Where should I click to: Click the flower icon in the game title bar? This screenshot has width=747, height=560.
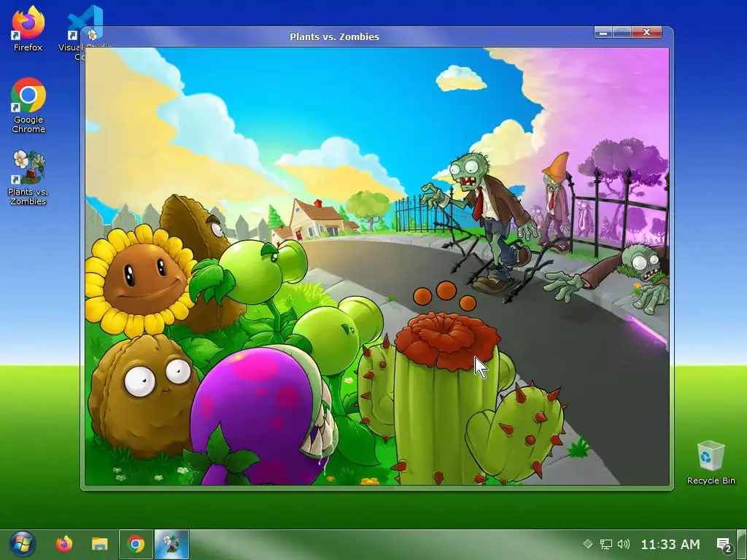pyautogui.click(x=93, y=35)
